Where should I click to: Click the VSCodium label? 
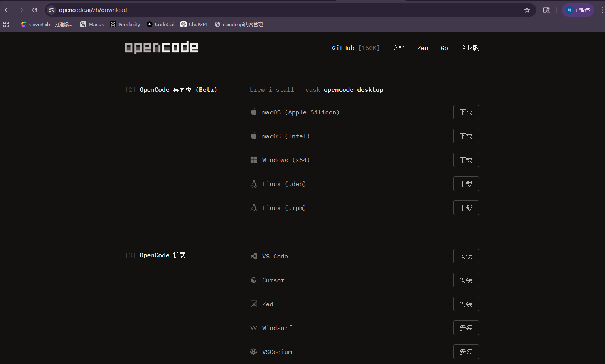[x=277, y=352]
